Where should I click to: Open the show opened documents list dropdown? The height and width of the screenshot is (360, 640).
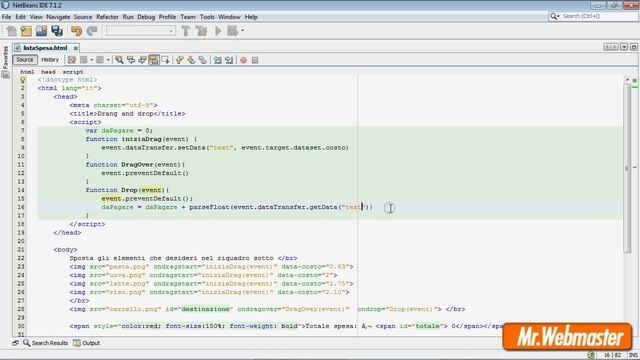point(624,47)
